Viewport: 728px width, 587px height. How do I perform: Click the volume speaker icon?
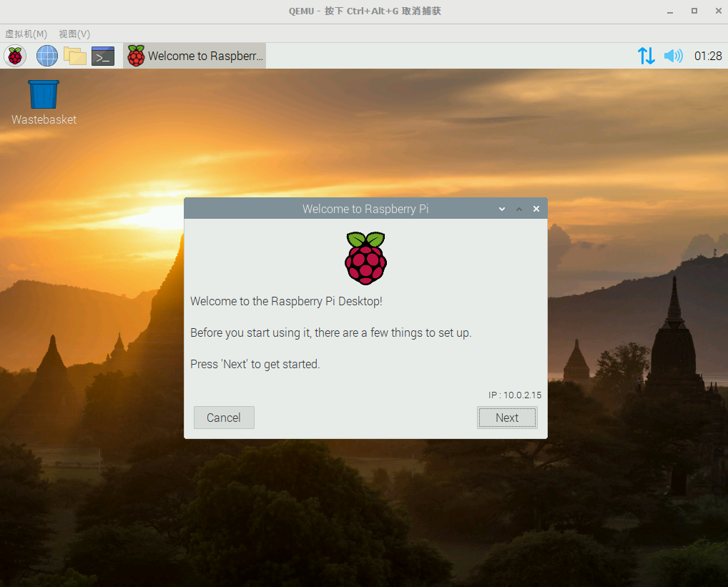click(x=673, y=56)
